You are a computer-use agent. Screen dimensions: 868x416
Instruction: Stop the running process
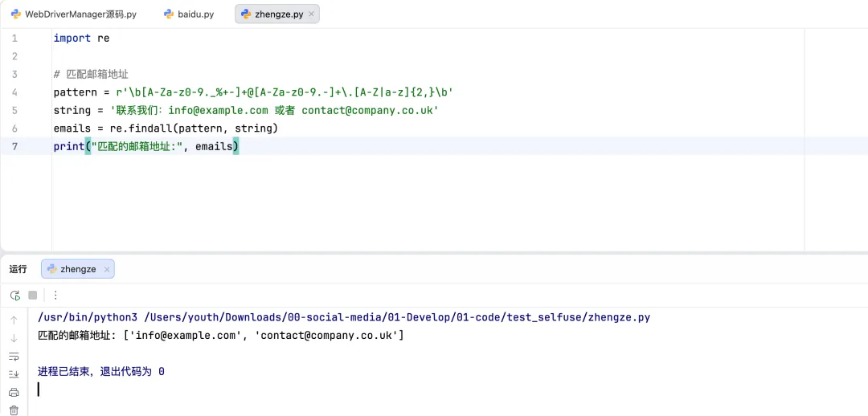pyautogui.click(x=33, y=296)
